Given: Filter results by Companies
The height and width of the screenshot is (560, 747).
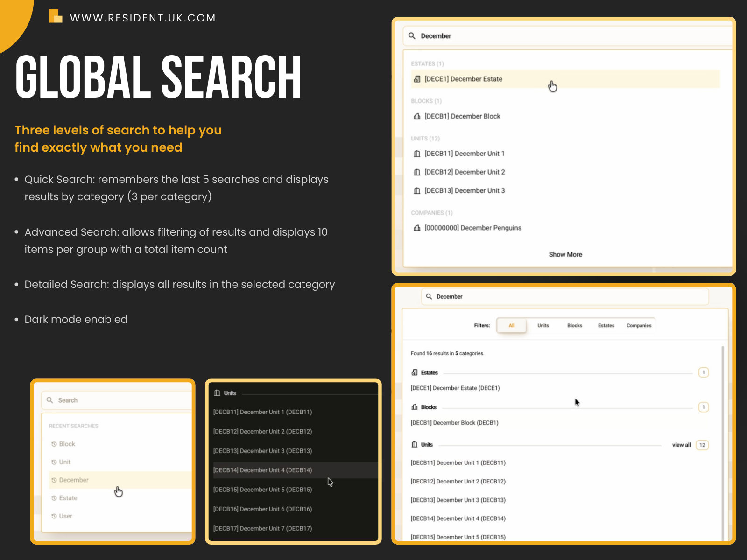Looking at the screenshot, I should pyautogui.click(x=639, y=326).
